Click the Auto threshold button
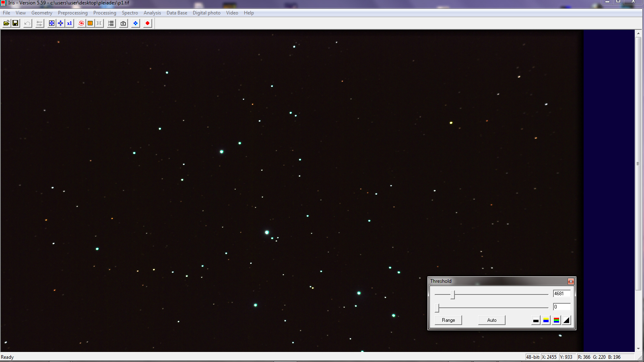Viewport: 644px width, 362px height. click(492, 320)
